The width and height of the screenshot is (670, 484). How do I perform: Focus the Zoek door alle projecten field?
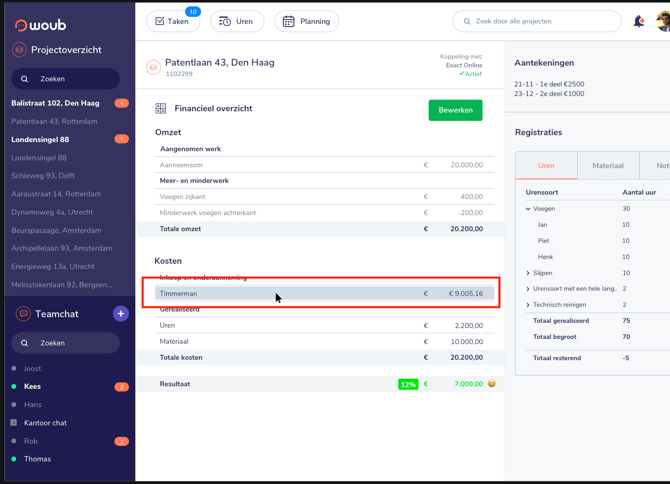click(537, 21)
